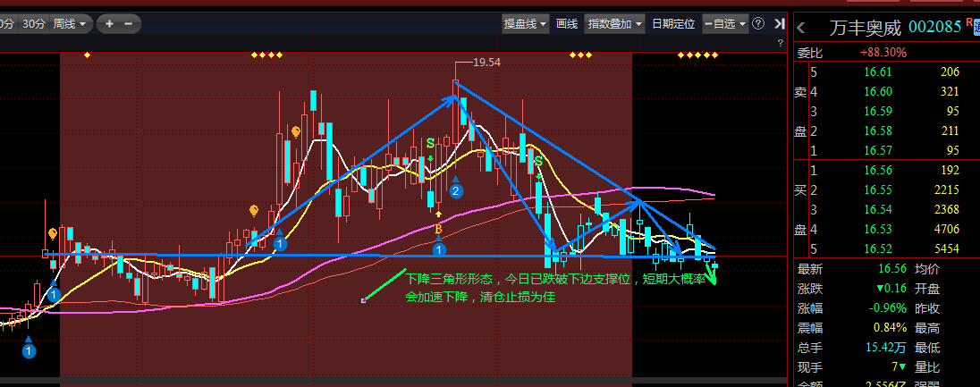Open the 指数叠加 dropdown
The height and width of the screenshot is (387, 980).
pos(614,24)
